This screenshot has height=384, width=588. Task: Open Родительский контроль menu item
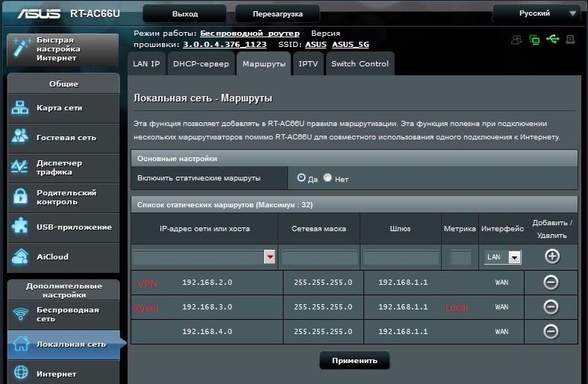click(63, 198)
